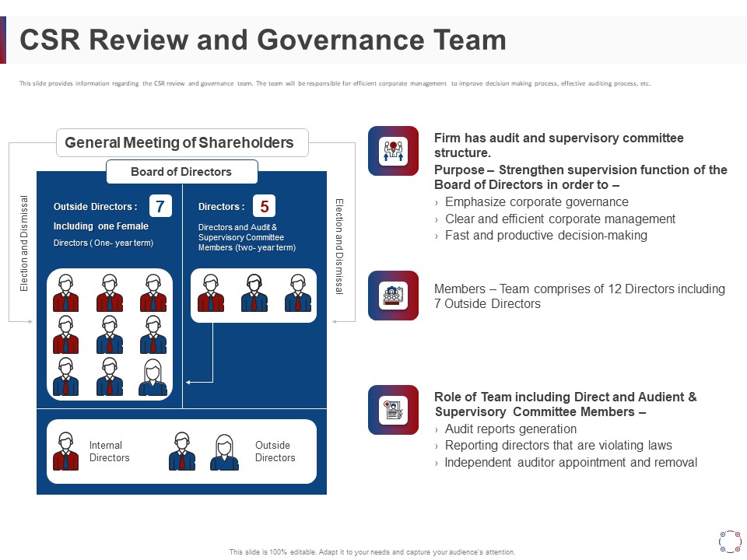Image resolution: width=747 pixels, height=560 pixels.
Task: Select the Board of Directors label box
Action: point(182,172)
